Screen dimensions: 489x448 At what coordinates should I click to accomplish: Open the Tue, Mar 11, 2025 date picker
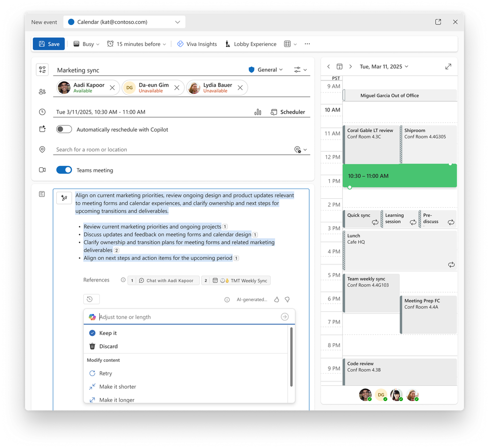[x=384, y=67]
